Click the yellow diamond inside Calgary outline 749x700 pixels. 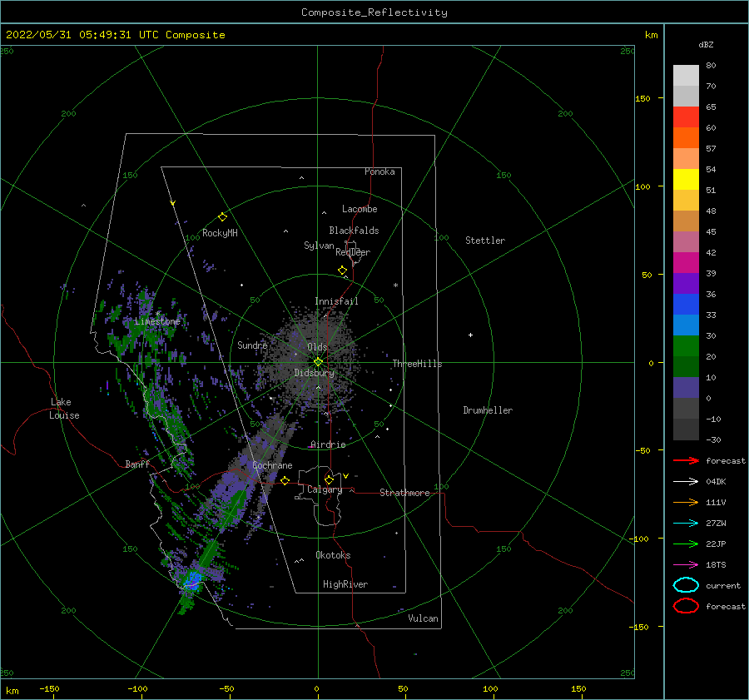[329, 479]
